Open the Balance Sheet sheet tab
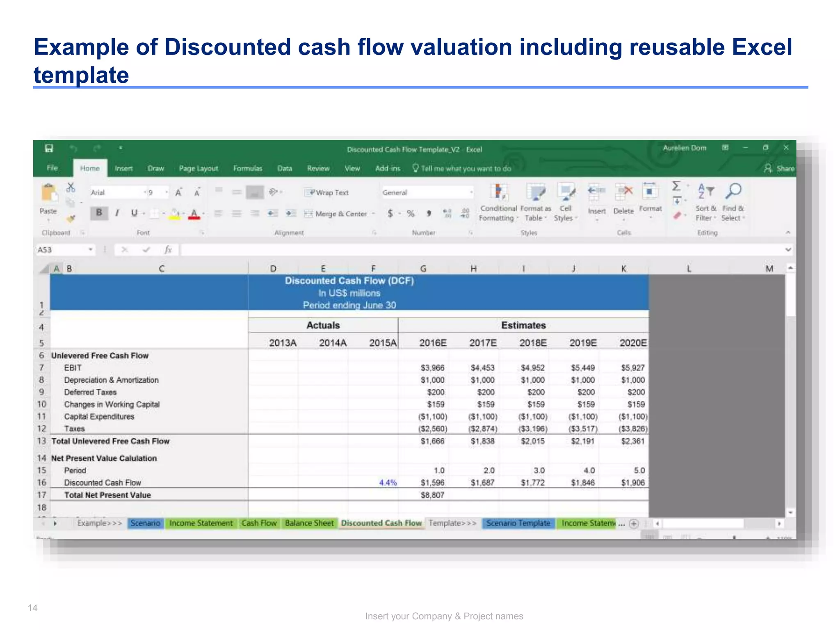Viewport: 840px width, 630px height. [x=309, y=523]
